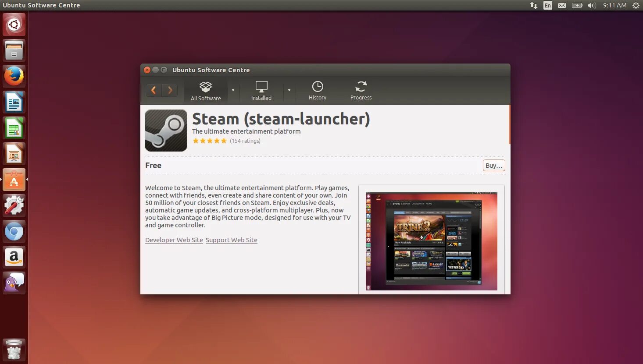
Task: Open the Developer Web Site link
Action: (x=174, y=240)
